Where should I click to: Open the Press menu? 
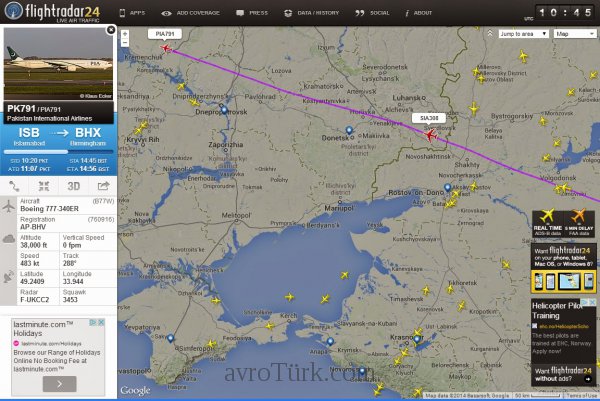pyautogui.click(x=252, y=13)
